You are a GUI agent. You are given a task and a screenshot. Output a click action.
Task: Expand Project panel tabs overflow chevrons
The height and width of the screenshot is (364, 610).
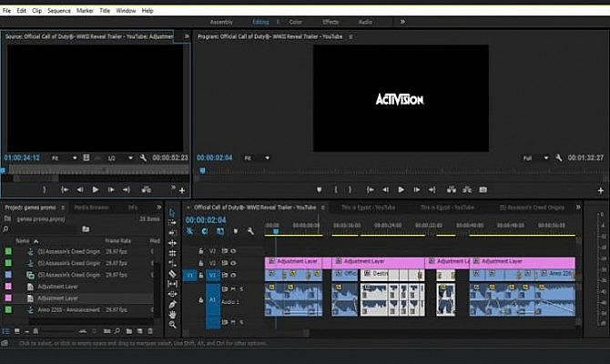tap(159, 207)
